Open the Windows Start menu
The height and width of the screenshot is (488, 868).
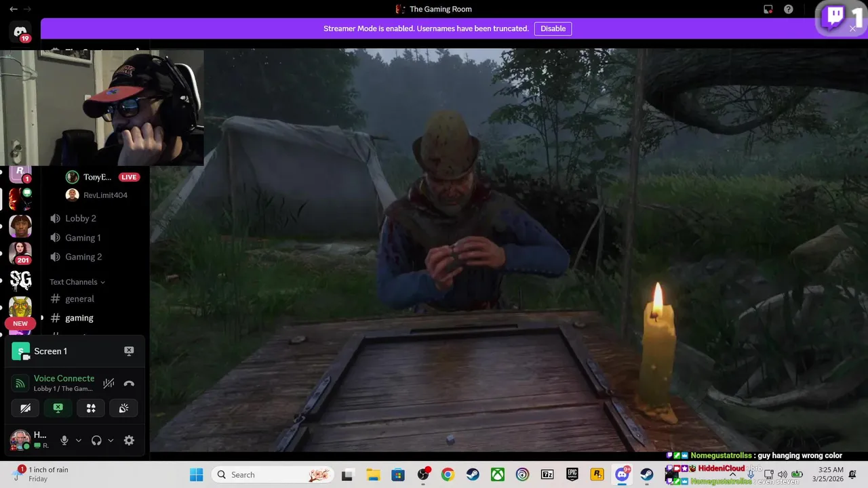196,474
